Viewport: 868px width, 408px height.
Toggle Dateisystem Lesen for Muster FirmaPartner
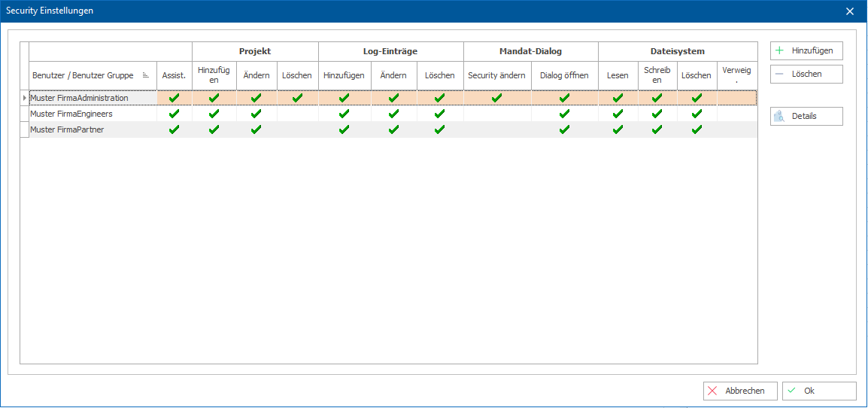[x=618, y=129]
